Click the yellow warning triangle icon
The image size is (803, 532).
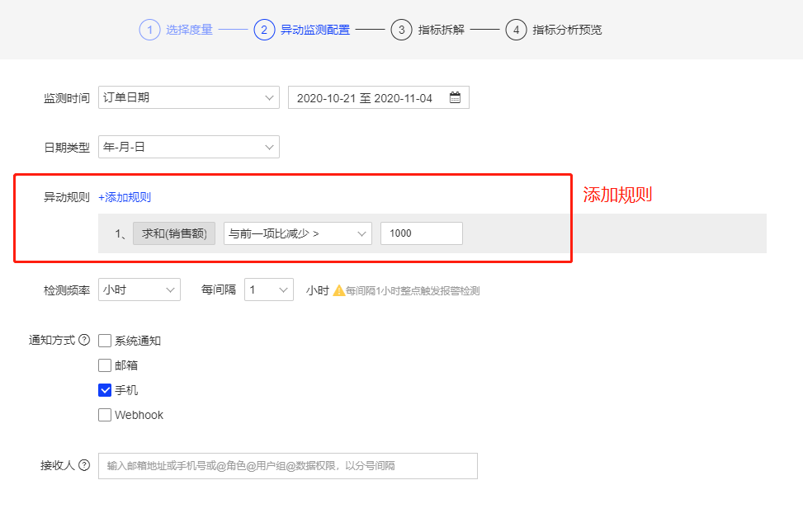coord(338,290)
